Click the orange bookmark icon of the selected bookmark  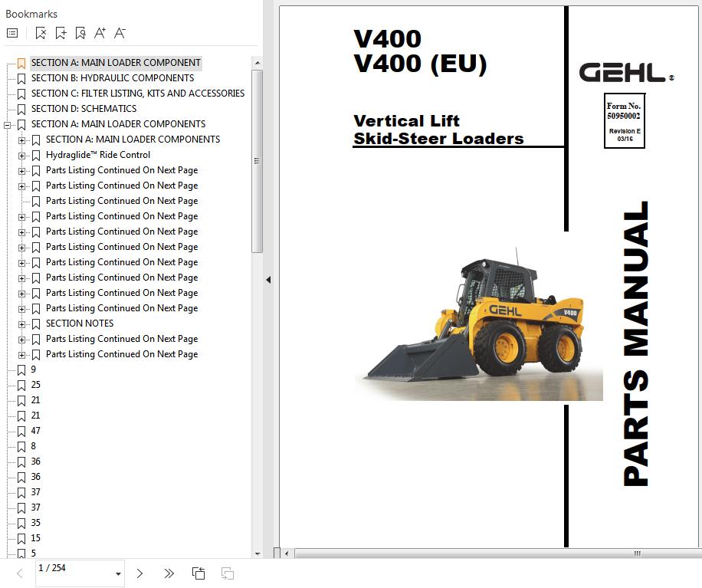(x=21, y=63)
